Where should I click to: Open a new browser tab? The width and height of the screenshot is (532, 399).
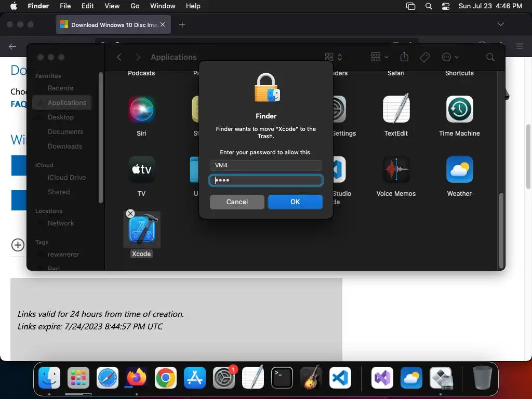[x=182, y=25]
